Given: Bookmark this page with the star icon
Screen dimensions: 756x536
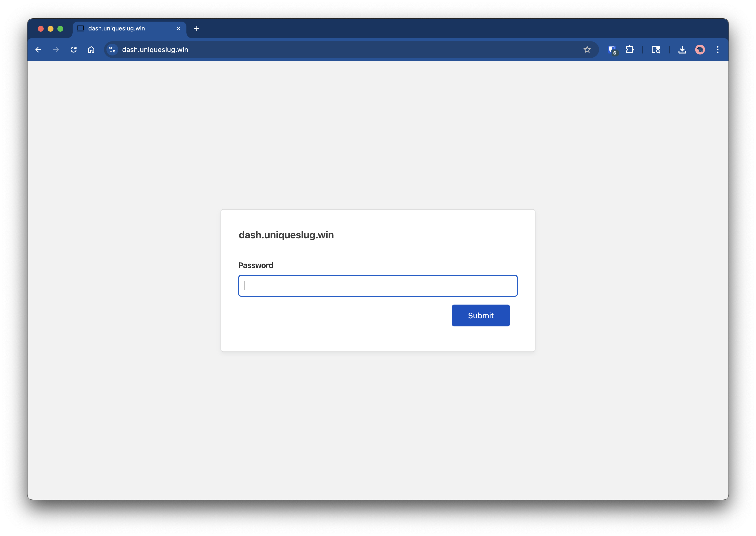Looking at the screenshot, I should coord(587,50).
